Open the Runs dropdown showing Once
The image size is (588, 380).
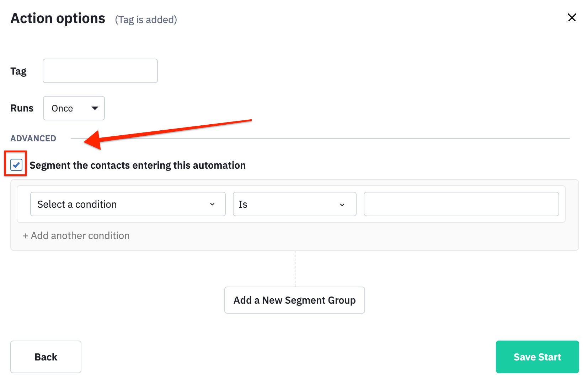(x=74, y=108)
